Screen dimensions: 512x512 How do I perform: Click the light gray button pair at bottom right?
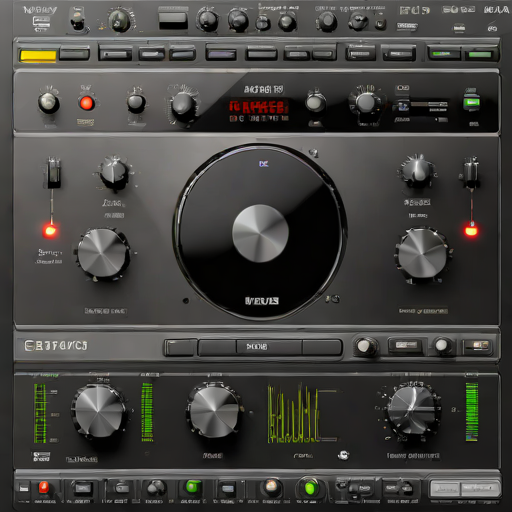tap(465, 489)
